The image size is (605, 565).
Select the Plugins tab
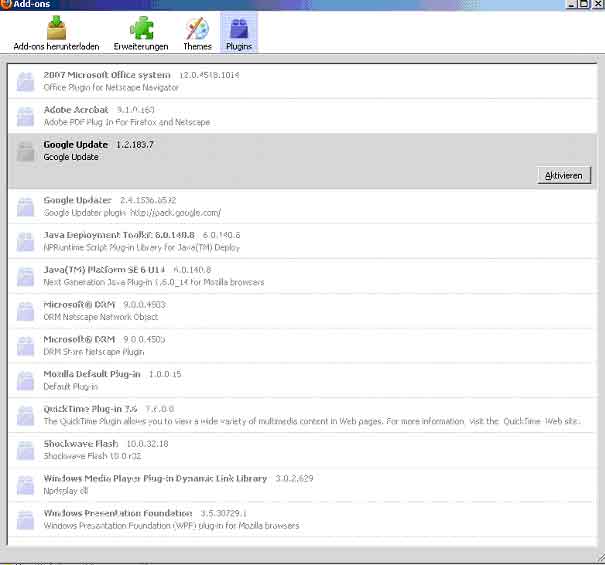point(239,32)
